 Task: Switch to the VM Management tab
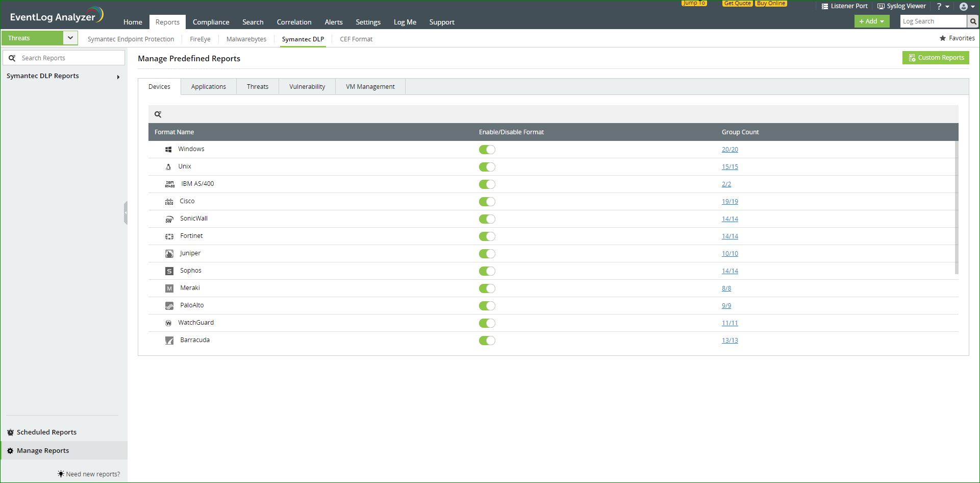click(x=370, y=87)
